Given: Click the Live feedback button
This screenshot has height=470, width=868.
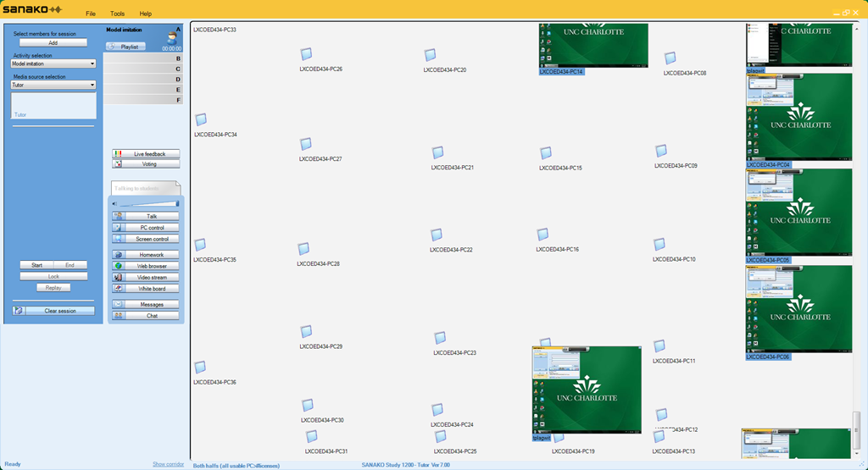Looking at the screenshot, I should [x=146, y=154].
